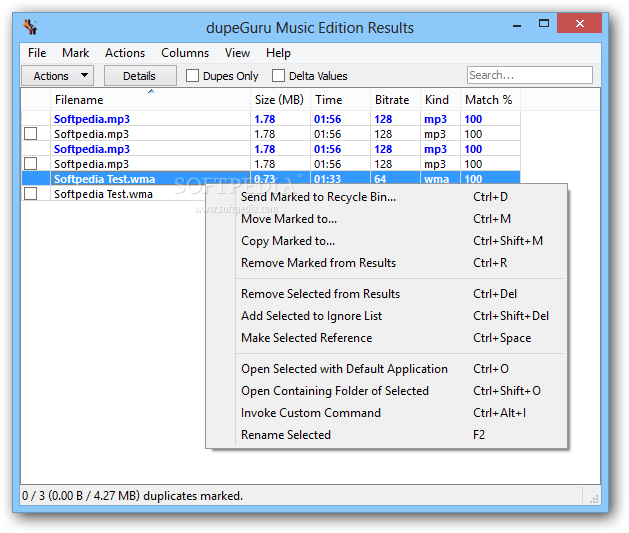Sort by Filename column header
This screenshot has height=533, width=629.
click(x=150, y=99)
